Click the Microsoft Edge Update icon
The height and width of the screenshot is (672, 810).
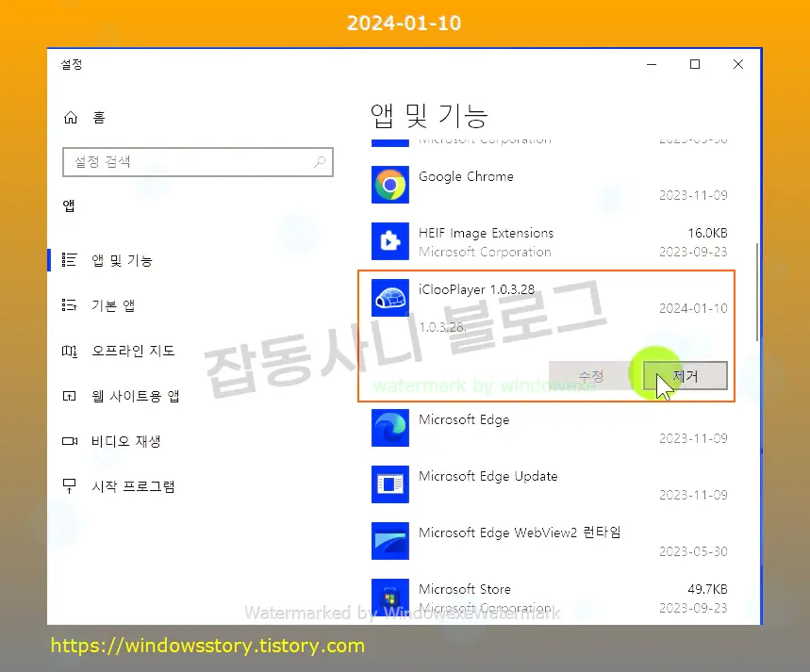point(390,484)
